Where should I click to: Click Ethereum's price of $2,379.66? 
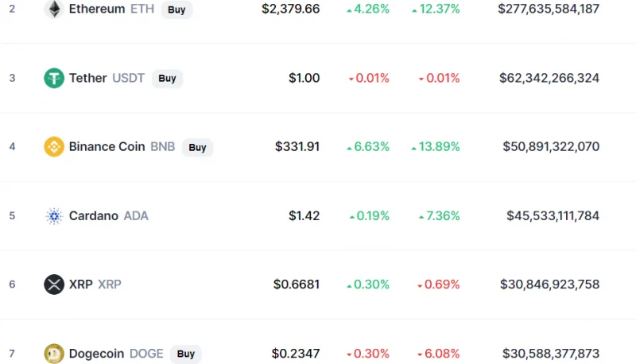click(x=290, y=9)
